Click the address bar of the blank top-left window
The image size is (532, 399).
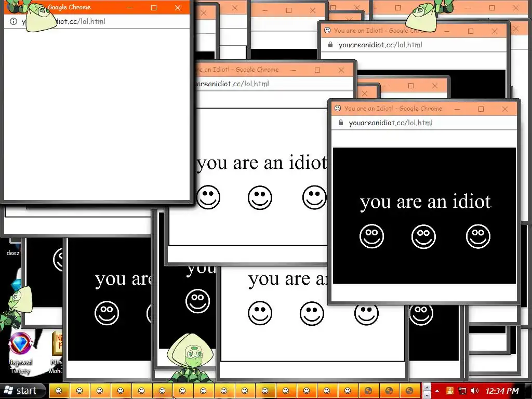[x=97, y=21]
